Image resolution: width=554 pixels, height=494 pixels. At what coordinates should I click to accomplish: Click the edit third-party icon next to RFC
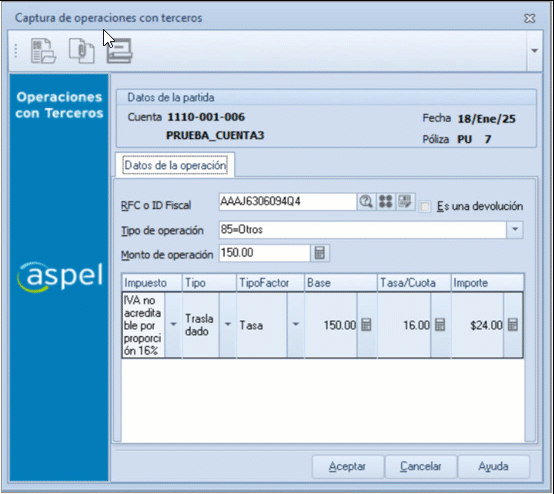405,202
